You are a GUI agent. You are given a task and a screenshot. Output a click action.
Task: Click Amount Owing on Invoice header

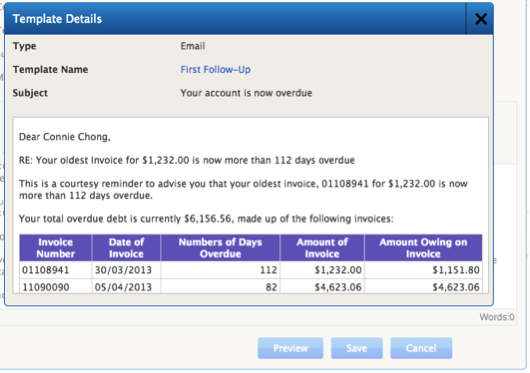(423, 248)
